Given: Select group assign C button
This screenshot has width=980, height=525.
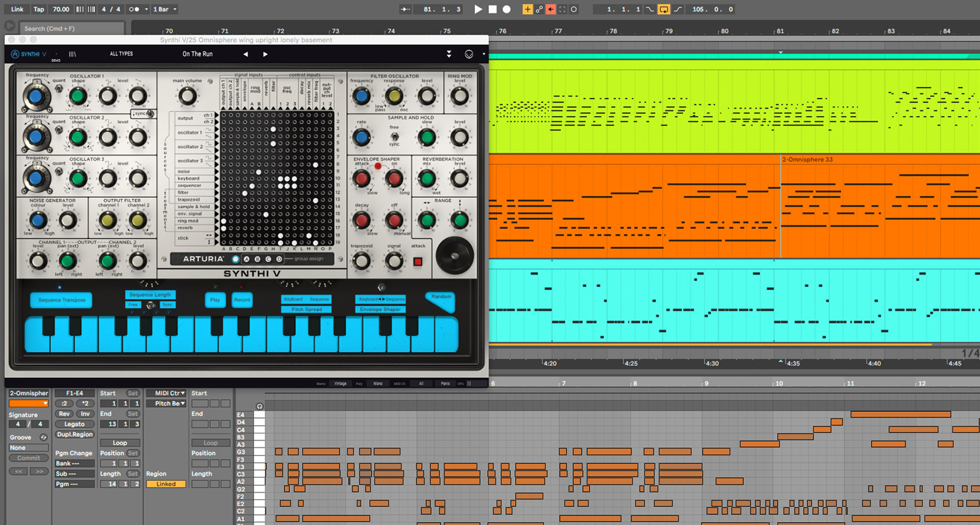Looking at the screenshot, I should 268,259.
